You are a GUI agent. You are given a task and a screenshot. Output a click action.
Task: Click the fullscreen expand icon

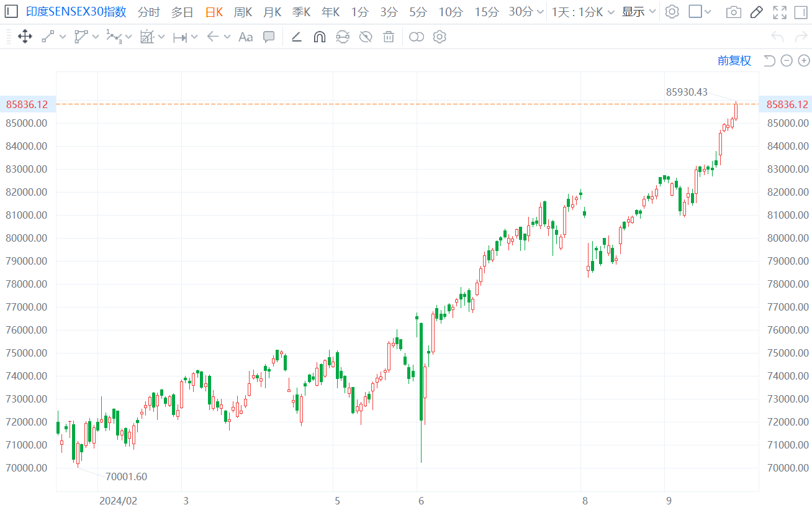tap(779, 12)
